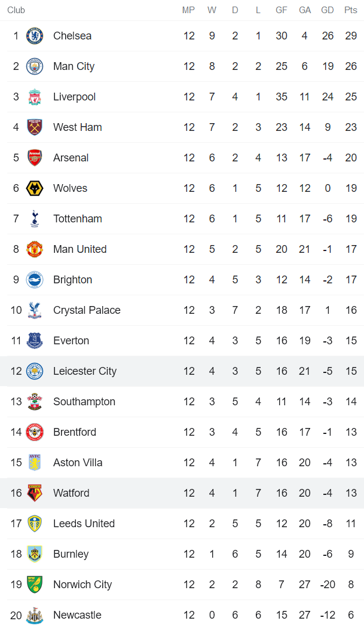Click the Watford crest icon
Viewport: 364px width, 633px height.
[35, 493]
